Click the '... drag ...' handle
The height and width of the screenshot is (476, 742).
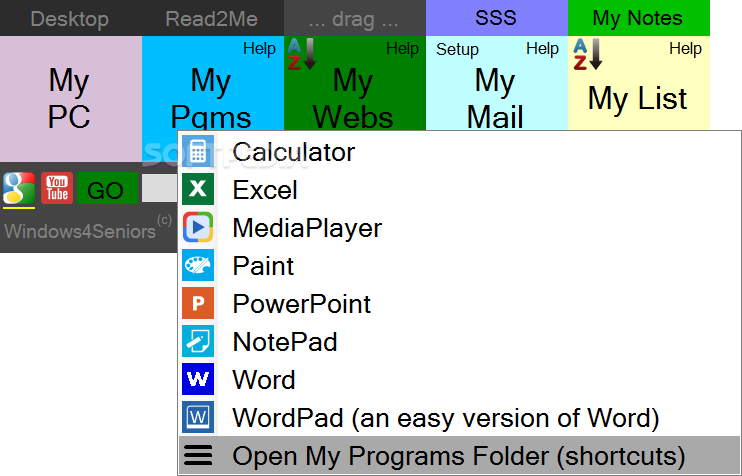355,18
